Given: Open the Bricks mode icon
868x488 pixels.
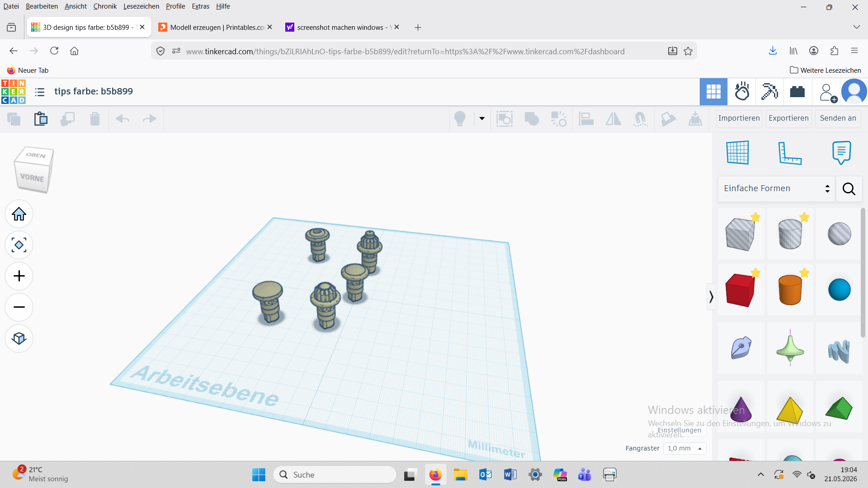Looking at the screenshot, I should click(x=797, y=92).
